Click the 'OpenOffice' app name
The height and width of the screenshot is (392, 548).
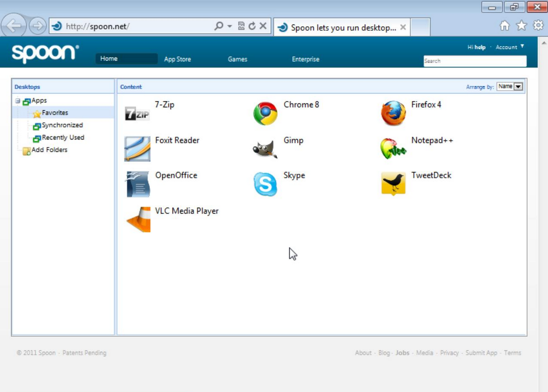pos(176,175)
